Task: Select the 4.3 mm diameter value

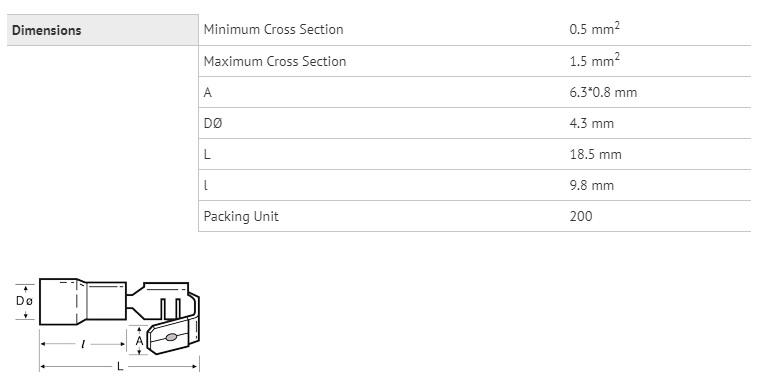Action: coord(591,123)
